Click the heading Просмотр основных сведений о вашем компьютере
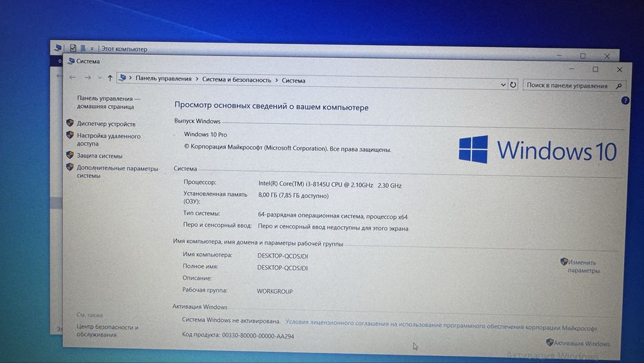This screenshot has width=644, height=363. point(272,106)
